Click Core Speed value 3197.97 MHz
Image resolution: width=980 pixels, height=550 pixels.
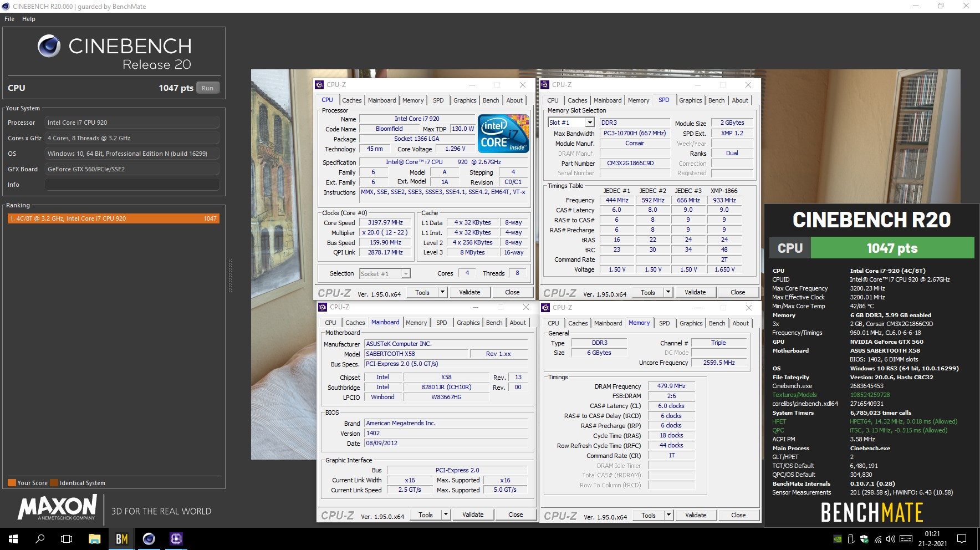[386, 222]
